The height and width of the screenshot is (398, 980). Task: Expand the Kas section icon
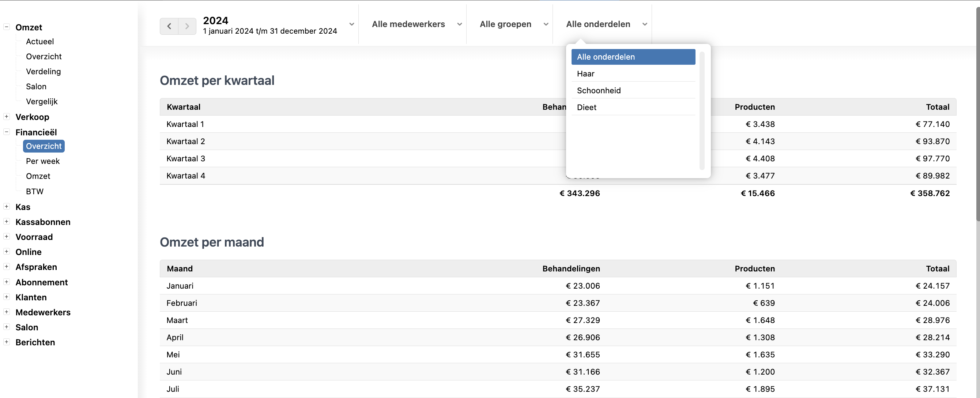point(7,207)
